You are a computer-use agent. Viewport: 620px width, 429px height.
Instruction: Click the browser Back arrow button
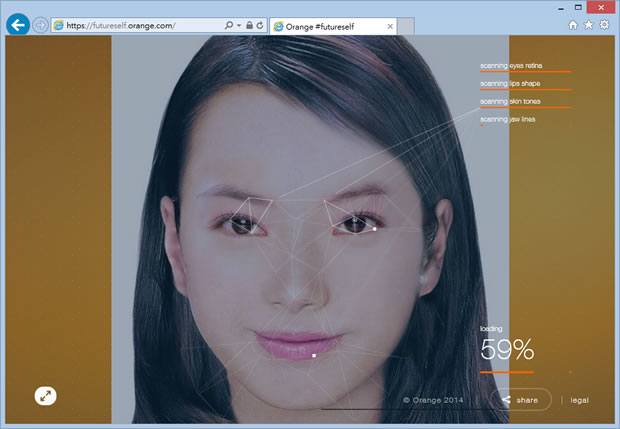point(17,25)
